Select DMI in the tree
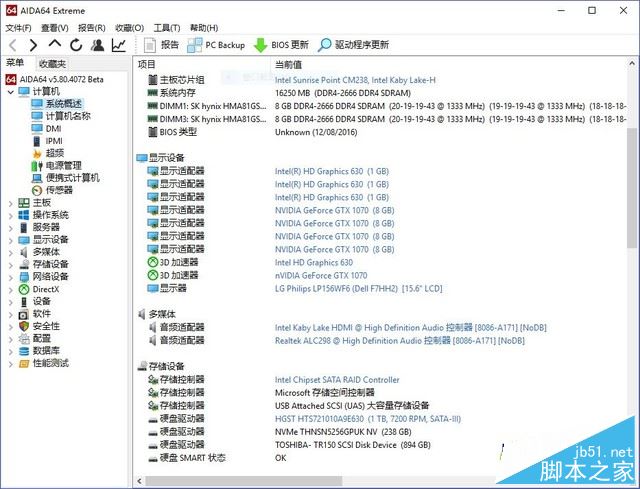640x489 pixels. tap(53, 129)
